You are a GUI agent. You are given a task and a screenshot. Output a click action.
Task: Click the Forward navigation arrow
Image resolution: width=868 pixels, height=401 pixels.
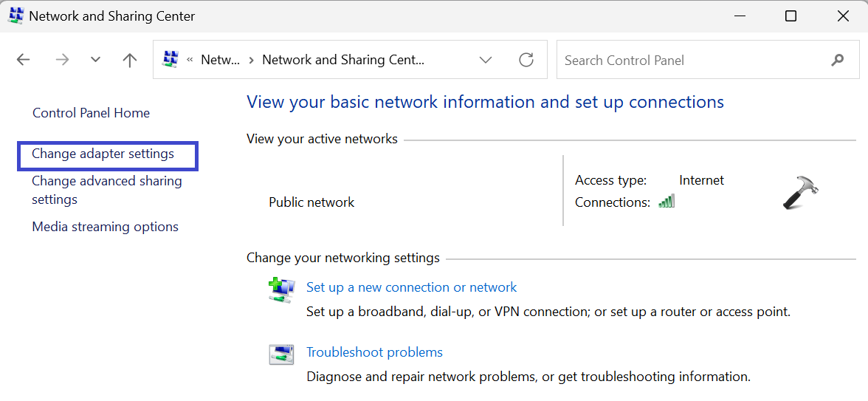pos(63,61)
